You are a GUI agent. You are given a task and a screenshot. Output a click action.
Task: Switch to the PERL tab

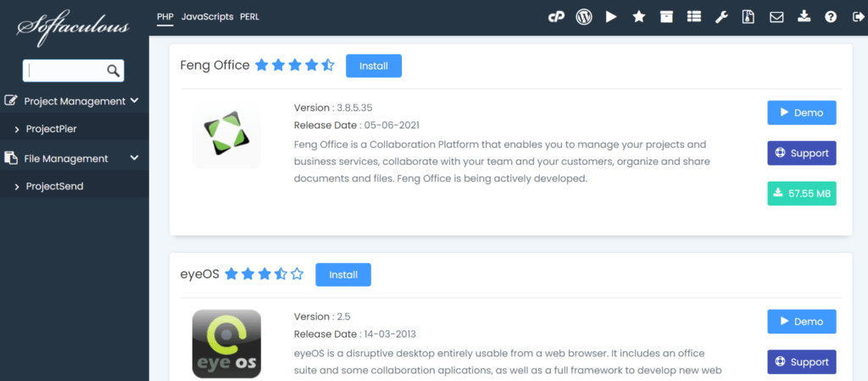click(x=250, y=17)
